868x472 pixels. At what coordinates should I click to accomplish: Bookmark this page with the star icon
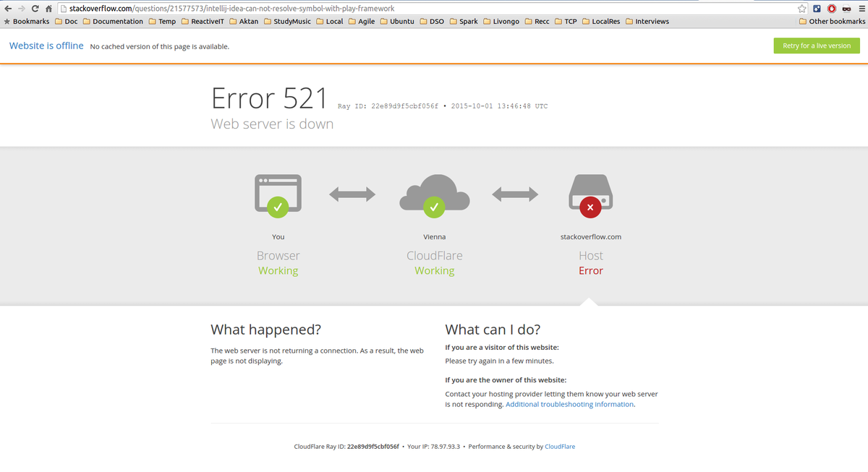point(801,9)
